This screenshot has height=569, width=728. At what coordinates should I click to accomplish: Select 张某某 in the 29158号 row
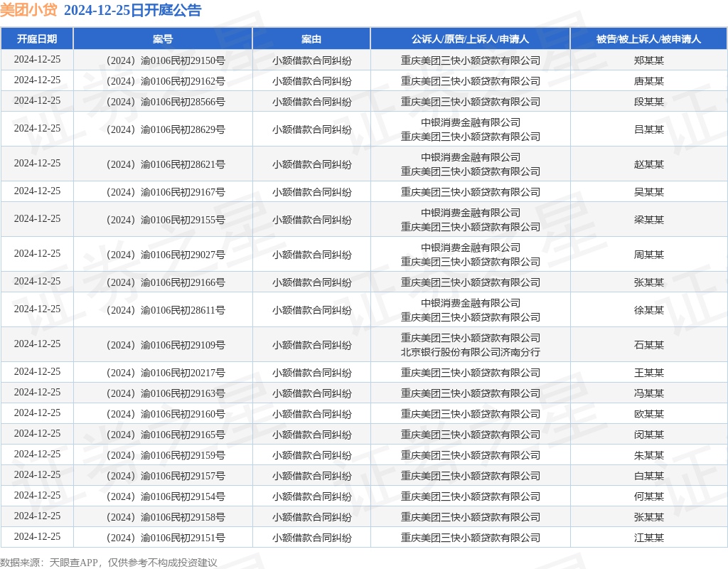pos(648,517)
